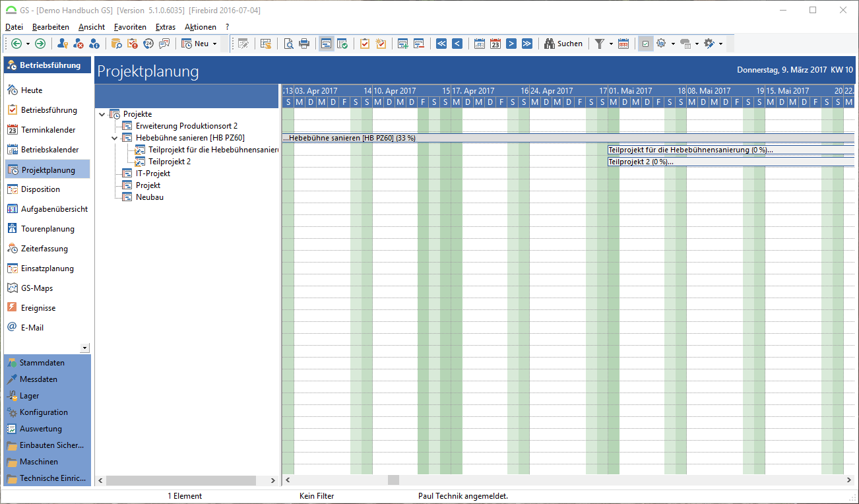Click the print preview magnifier icon
Viewport: 859px width, 504px height.
click(x=289, y=44)
